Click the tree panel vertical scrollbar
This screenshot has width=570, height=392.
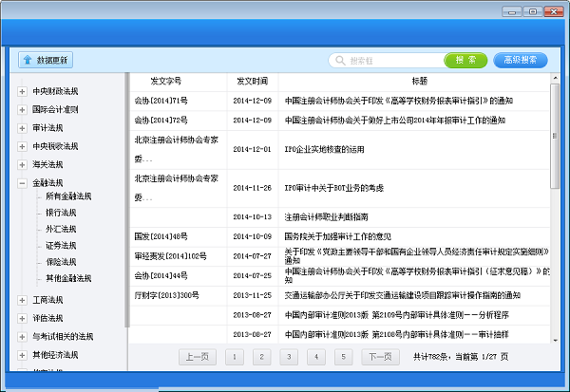[x=126, y=200]
